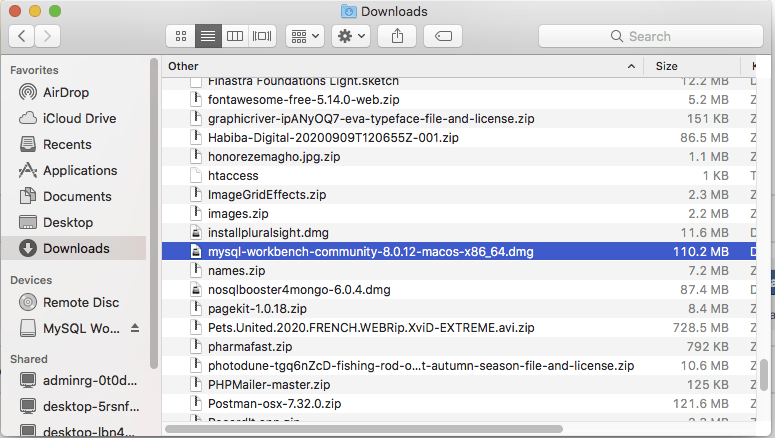Open the gear Action menu
The width and height of the screenshot is (775, 438).
351,36
